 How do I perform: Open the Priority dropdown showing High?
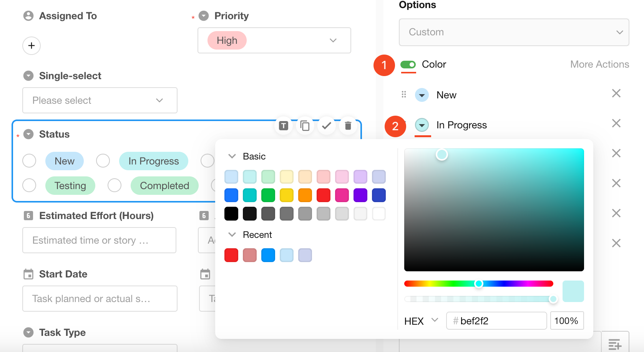tap(274, 40)
